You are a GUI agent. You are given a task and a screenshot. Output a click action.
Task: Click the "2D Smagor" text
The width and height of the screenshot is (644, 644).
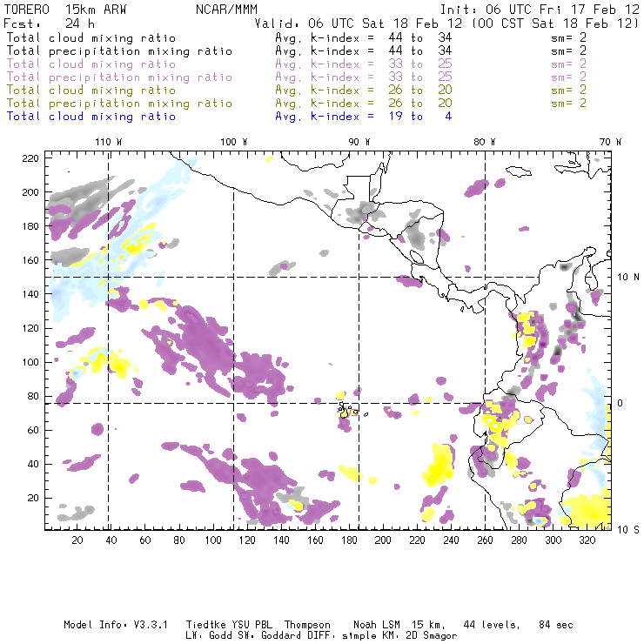point(432,635)
